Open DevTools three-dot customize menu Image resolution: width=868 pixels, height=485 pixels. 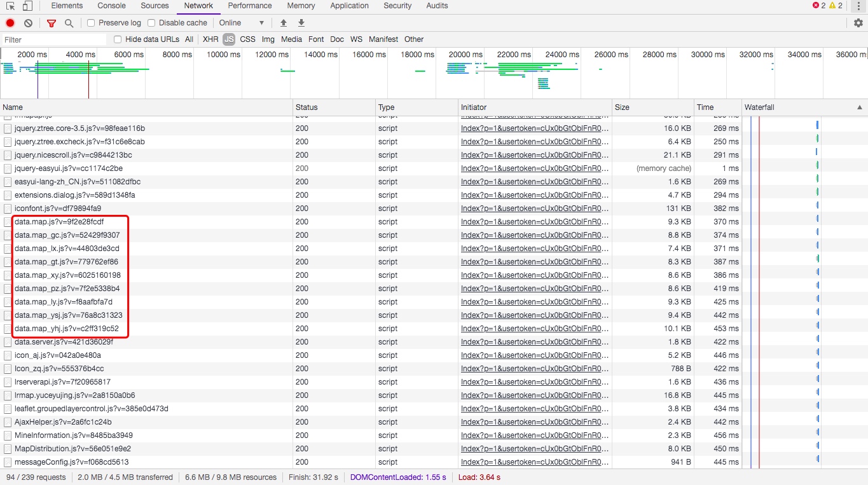point(858,6)
